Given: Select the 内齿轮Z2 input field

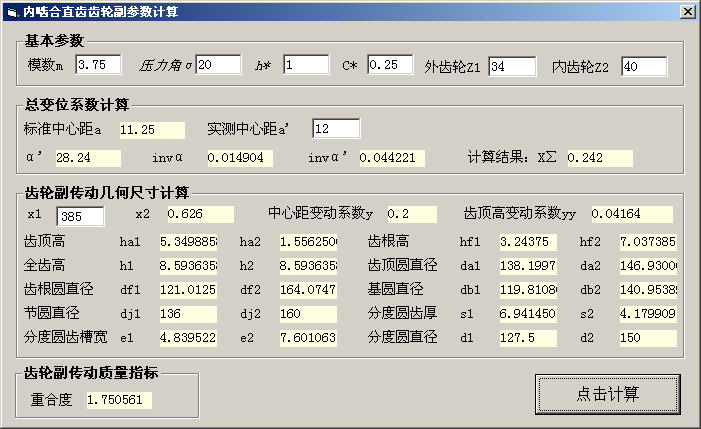Looking at the screenshot, I should click(644, 67).
